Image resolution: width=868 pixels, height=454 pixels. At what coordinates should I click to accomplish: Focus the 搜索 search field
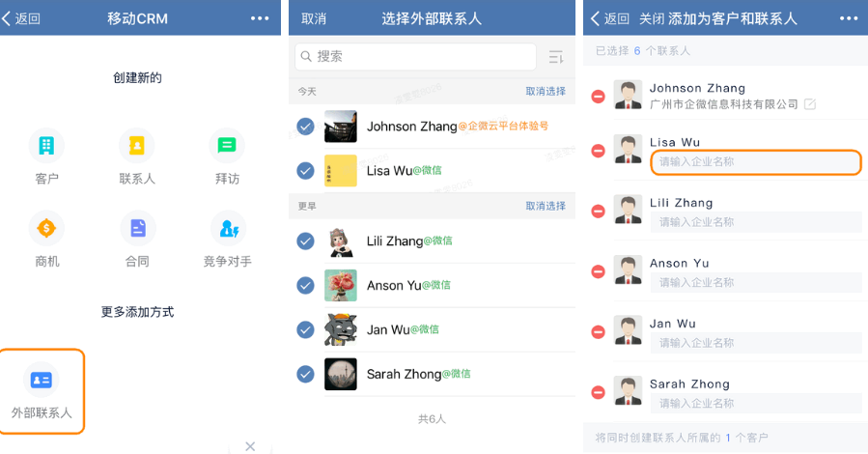[x=415, y=56]
